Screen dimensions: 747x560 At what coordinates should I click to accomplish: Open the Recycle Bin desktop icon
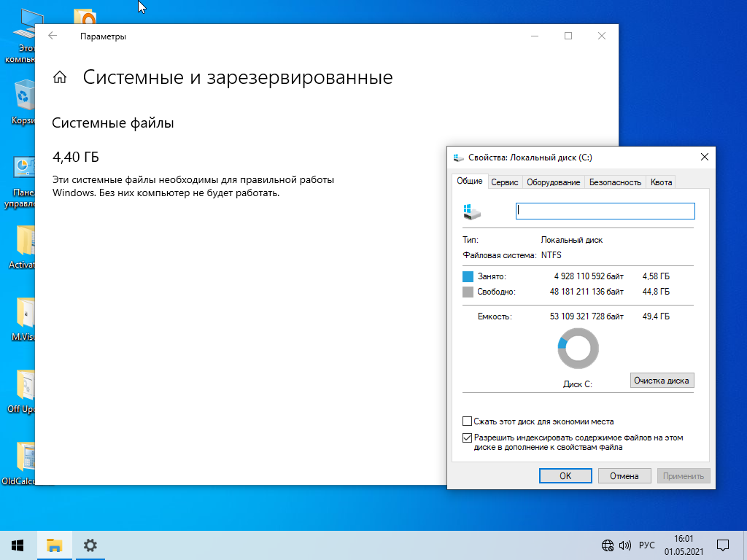(22, 102)
